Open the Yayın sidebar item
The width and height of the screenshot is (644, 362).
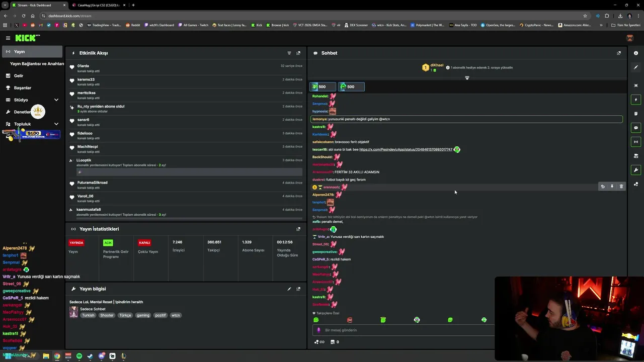point(32,51)
